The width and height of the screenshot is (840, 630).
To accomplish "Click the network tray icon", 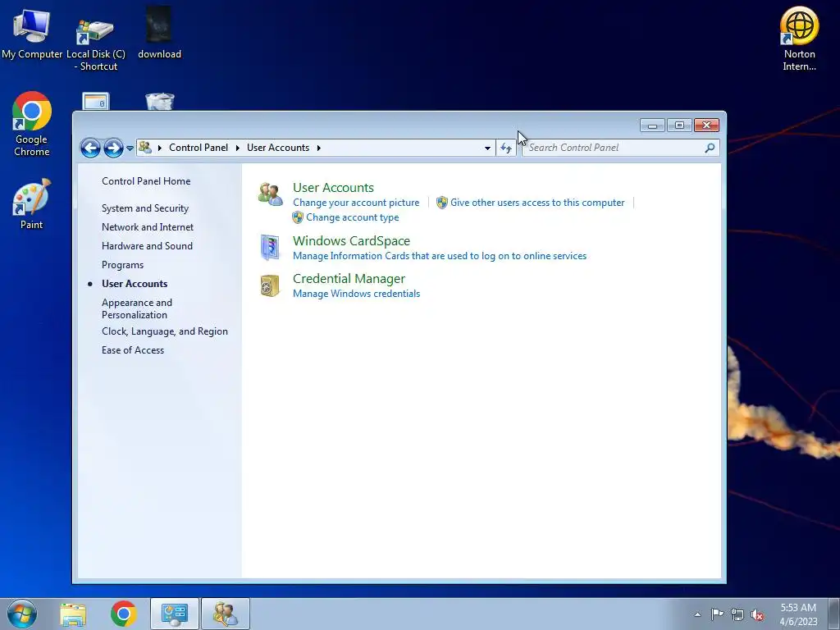I will (x=737, y=614).
